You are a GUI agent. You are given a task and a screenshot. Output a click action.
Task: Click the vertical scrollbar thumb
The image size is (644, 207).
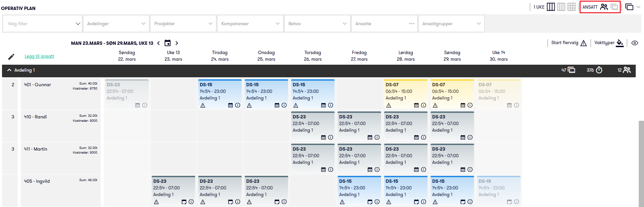pos(641,164)
